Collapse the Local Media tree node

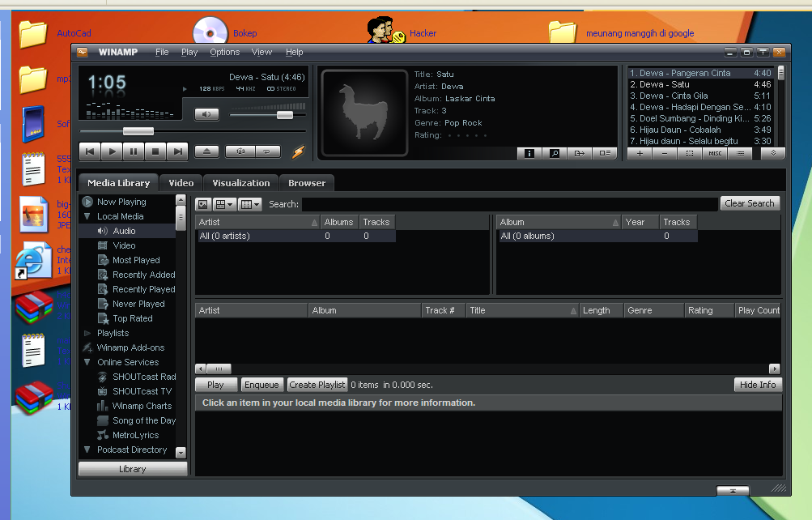tap(87, 216)
